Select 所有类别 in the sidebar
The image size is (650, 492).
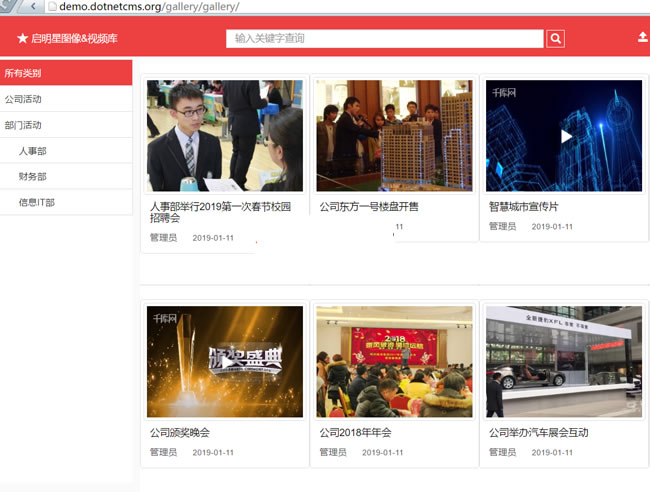tap(66, 73)
